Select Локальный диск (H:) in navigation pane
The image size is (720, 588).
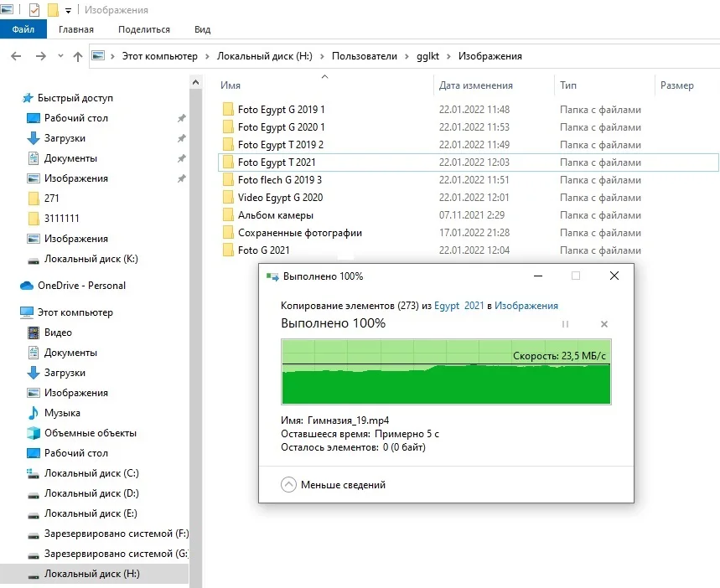pyautogui.click(x=92, y=574)
